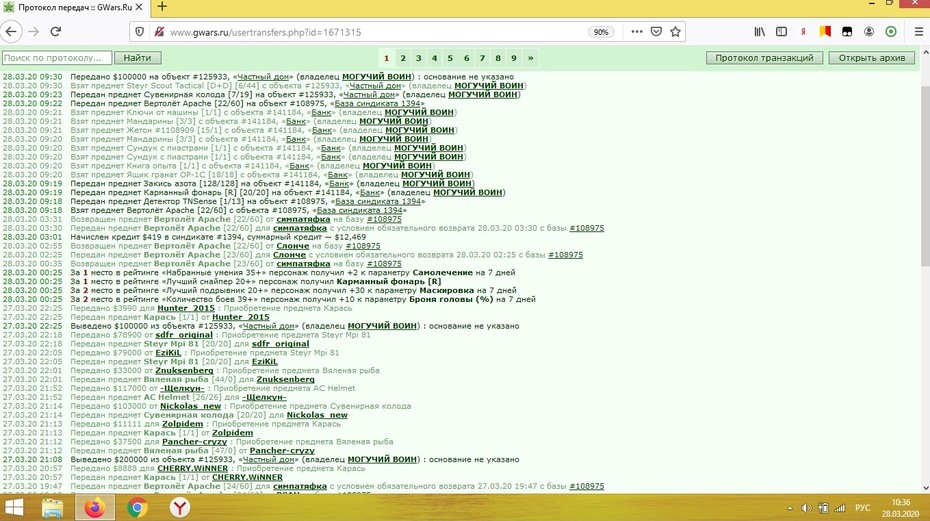This screenshot has width=930, height=521.
Task: Go to page 3 of protocol
Action: coord(419,58)
